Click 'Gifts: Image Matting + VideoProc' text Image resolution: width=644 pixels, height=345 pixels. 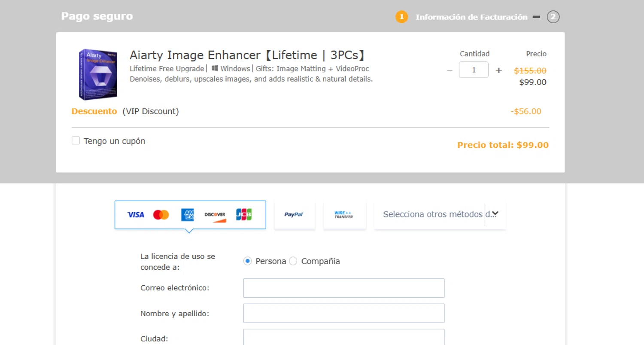point(313,69)
